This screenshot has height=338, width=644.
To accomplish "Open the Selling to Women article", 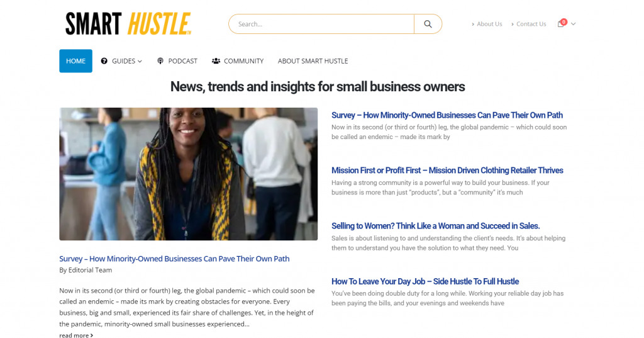I will click(435, 226).
